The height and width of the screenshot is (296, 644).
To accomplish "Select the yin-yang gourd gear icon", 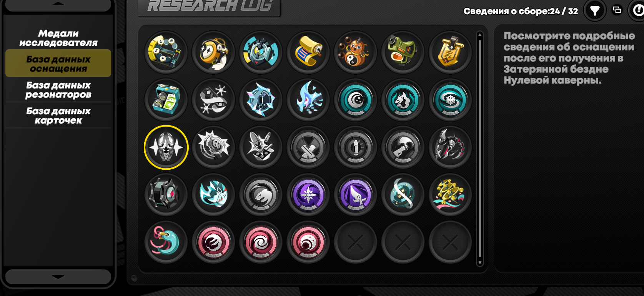I will pyautogui.click(x=355, y=52).
